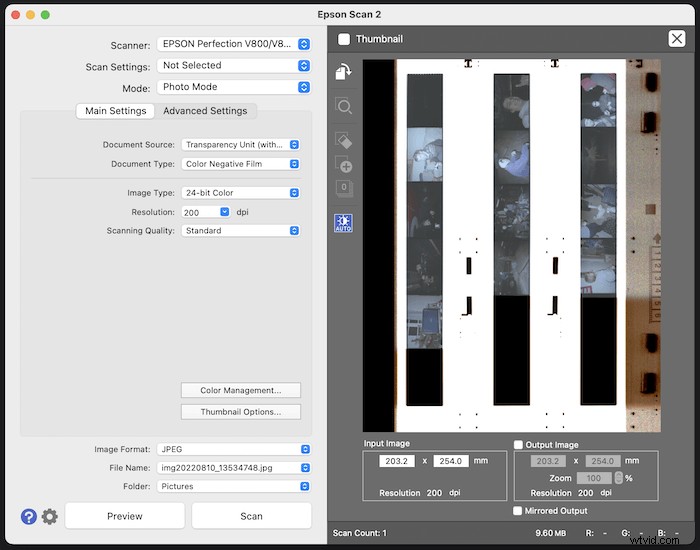Open the settings gear icon
The width and height of the screenshot is (700, 550).
(50, 516)
